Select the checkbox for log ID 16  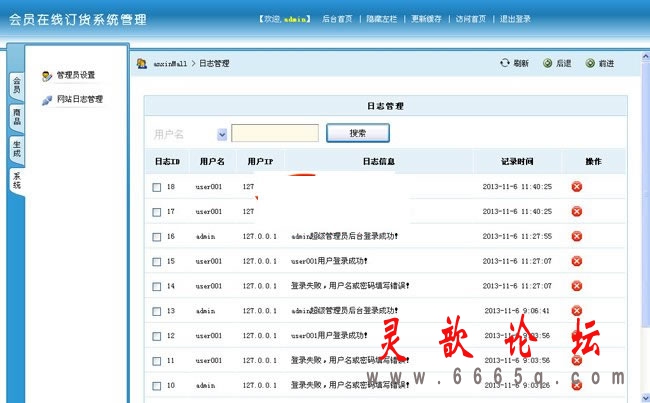tap(157, 237)
